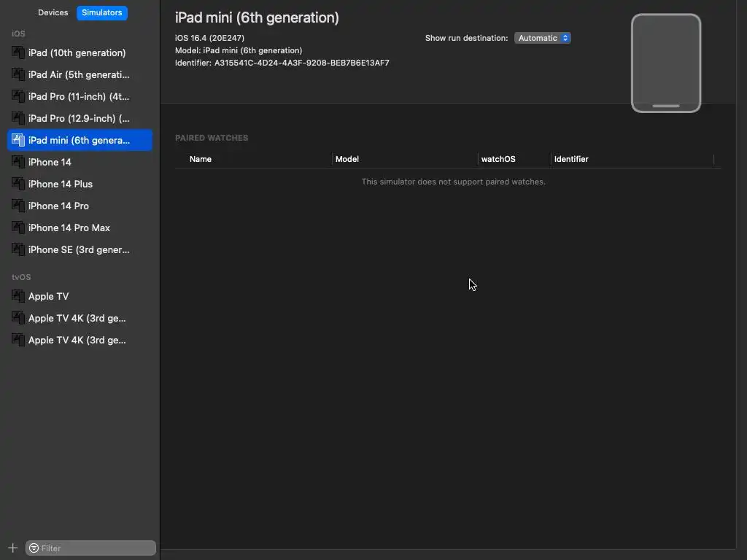Click the iPhone 14 Plus simulator icon
The height and width of the screenshot is (560, 747).
coord(18,184)
